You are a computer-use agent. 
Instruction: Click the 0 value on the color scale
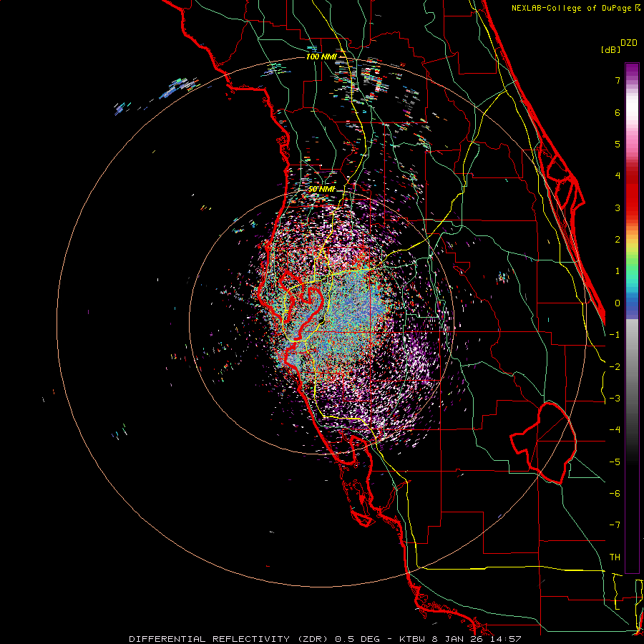618,303
